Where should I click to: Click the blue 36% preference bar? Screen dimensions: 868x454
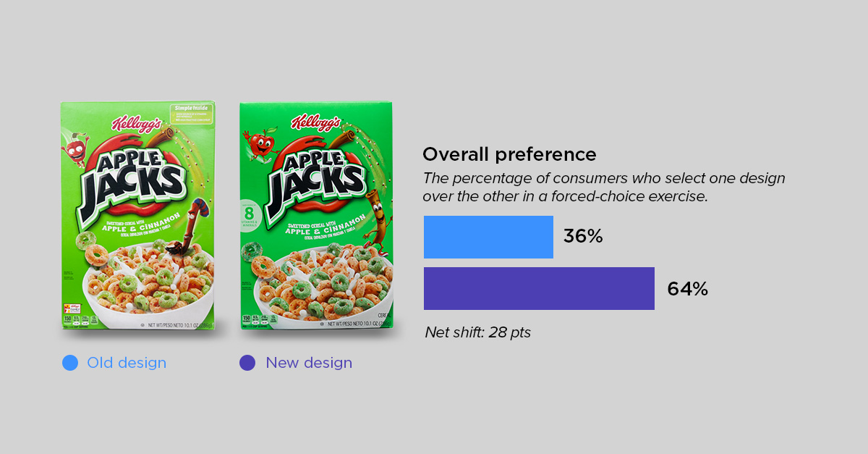coord(488,237)
